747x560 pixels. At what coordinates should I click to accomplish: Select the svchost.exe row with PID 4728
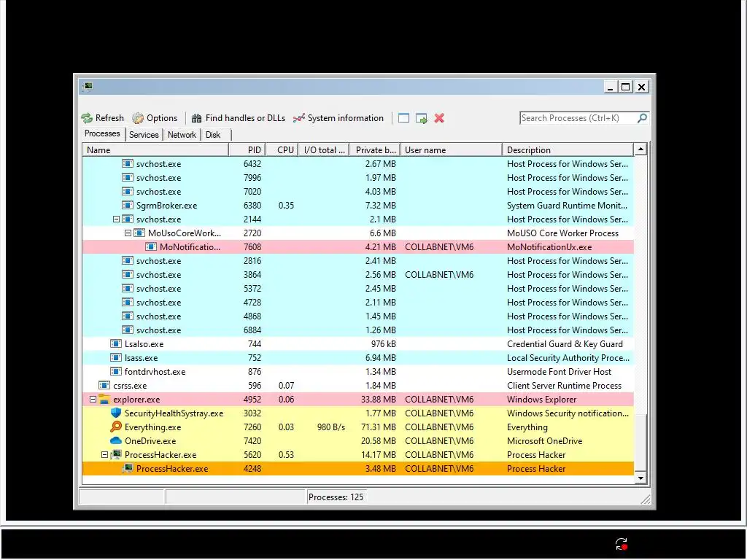357,303
